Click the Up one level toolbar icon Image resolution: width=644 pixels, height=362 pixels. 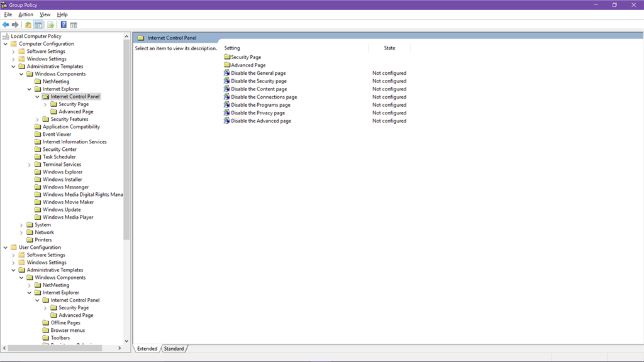point(28,25)
